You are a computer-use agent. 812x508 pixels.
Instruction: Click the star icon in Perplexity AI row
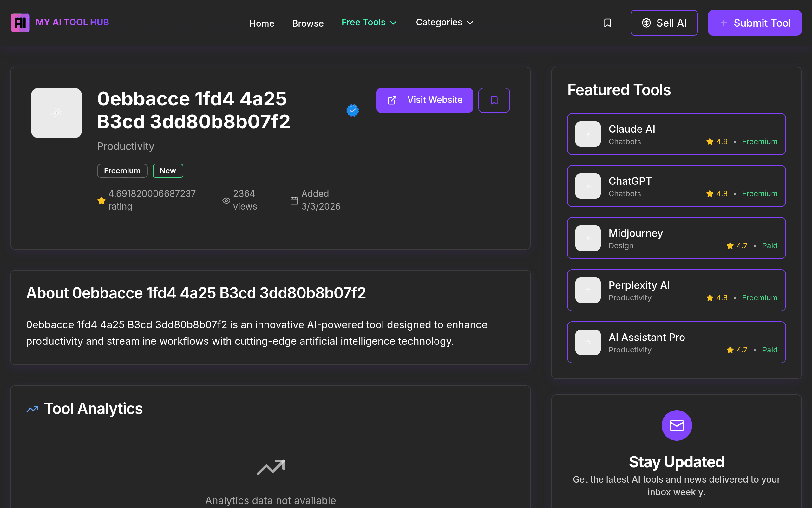coord(710,298)
